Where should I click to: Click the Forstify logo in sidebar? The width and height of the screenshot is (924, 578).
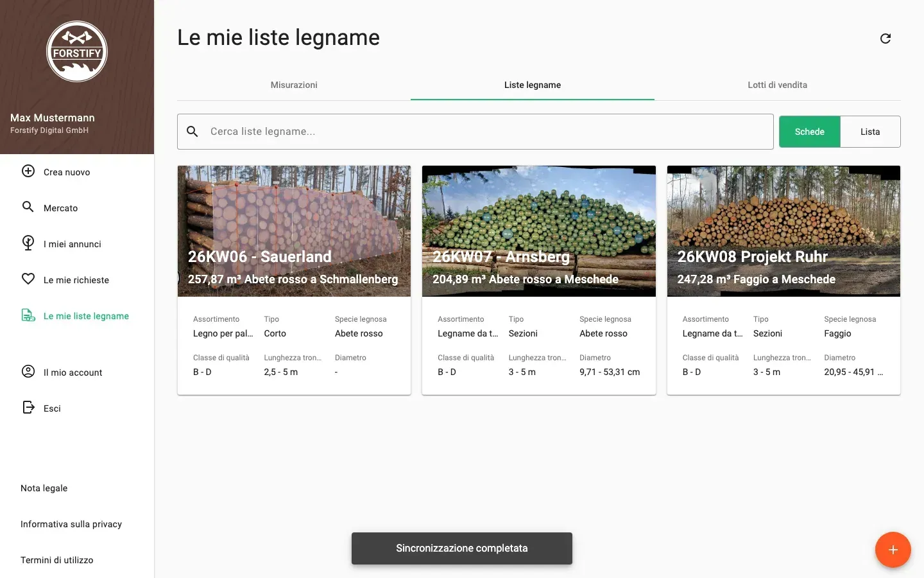point(77,51)
